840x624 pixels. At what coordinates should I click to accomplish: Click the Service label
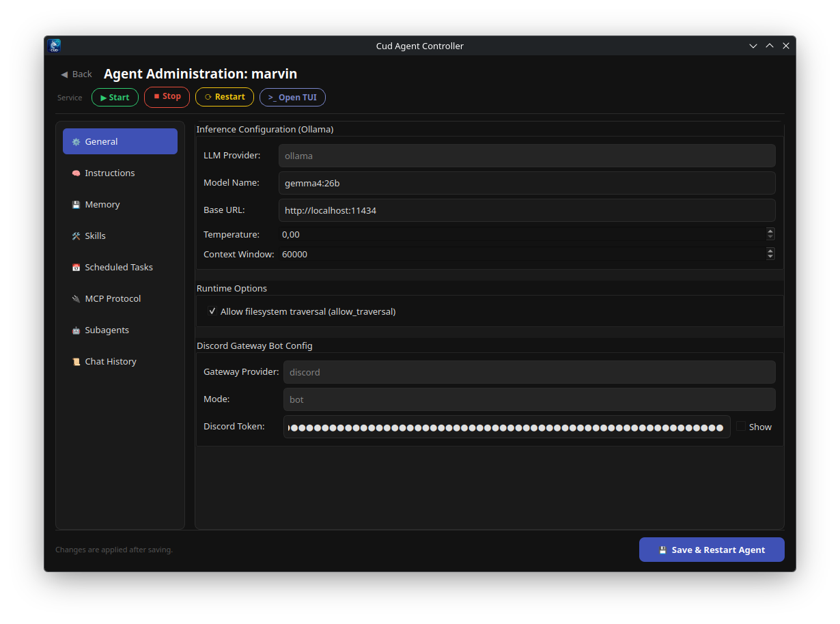click(70, 98)
